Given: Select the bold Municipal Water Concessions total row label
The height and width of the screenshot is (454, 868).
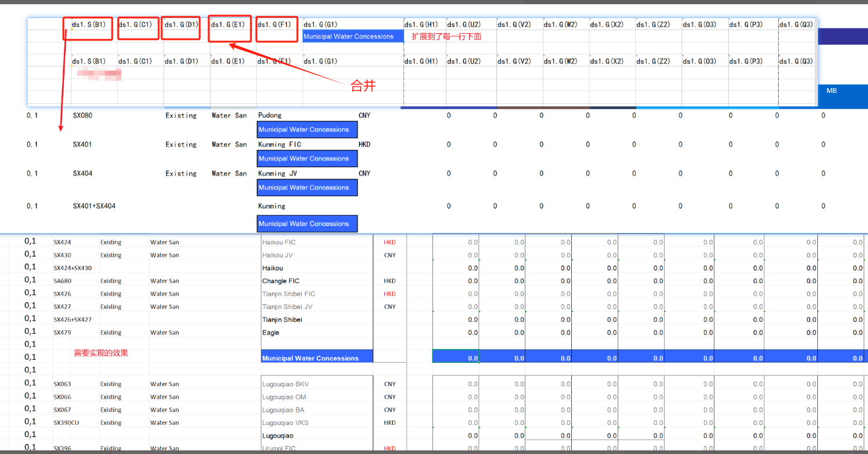Looking at the screenshot, I should click(x=317, y=357).
